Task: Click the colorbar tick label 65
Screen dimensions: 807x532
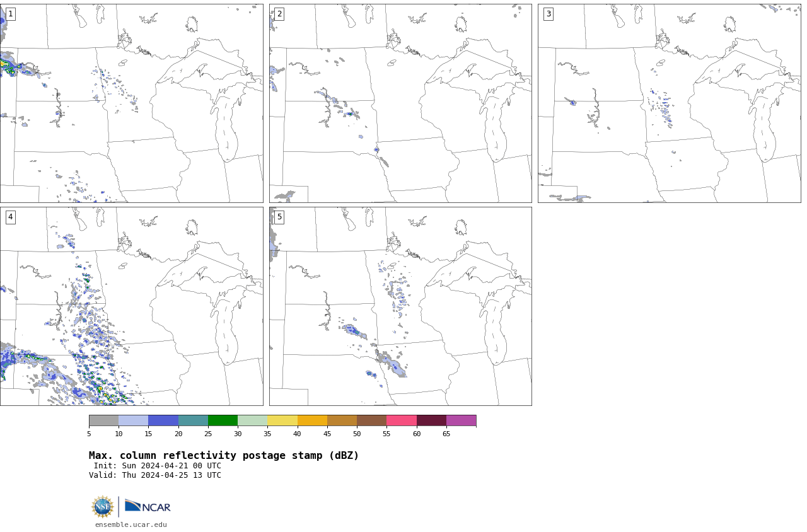Action: click(446, 434)
